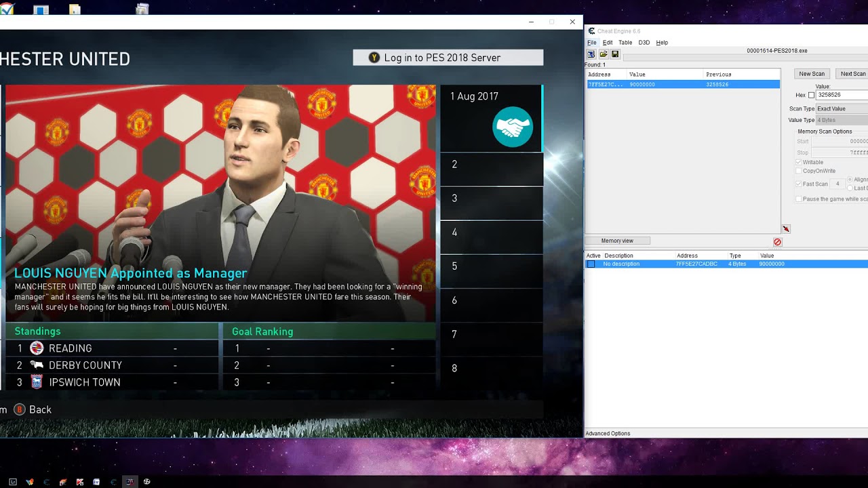The height and width of the screenshot is (488, 868).
Task: Click the red clear-list no-entry icon
Action: 777,242
